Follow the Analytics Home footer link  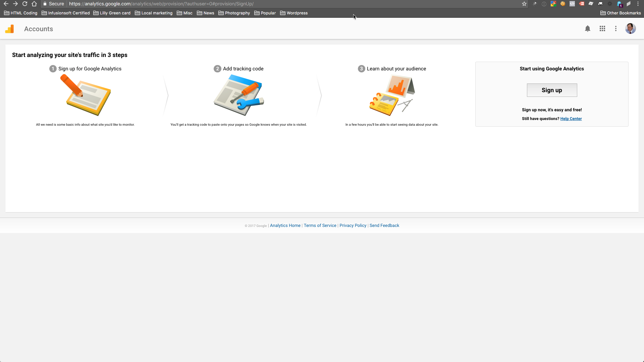click(x=285, y=226)
